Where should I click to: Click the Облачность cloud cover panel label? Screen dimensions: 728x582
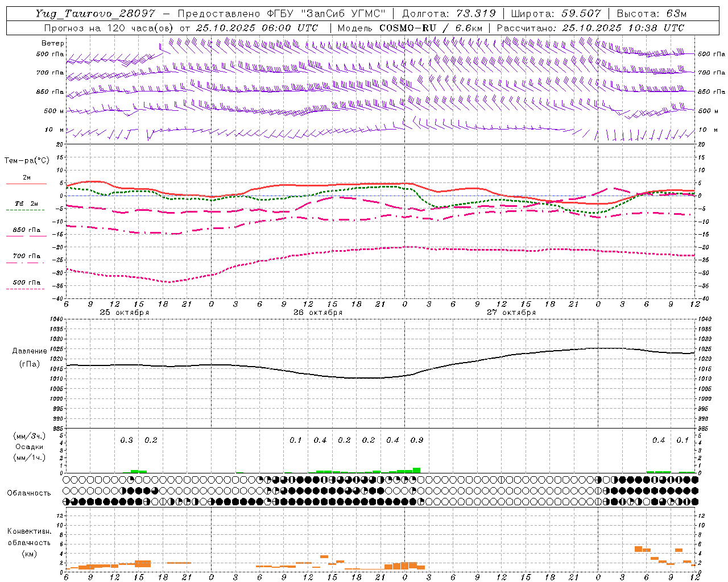point(29,493)
